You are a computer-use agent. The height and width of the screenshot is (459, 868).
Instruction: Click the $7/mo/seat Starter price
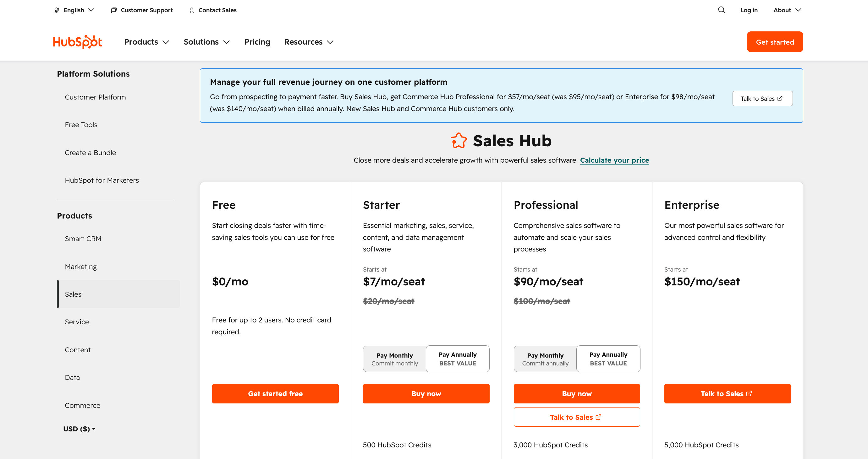(394, 281)
